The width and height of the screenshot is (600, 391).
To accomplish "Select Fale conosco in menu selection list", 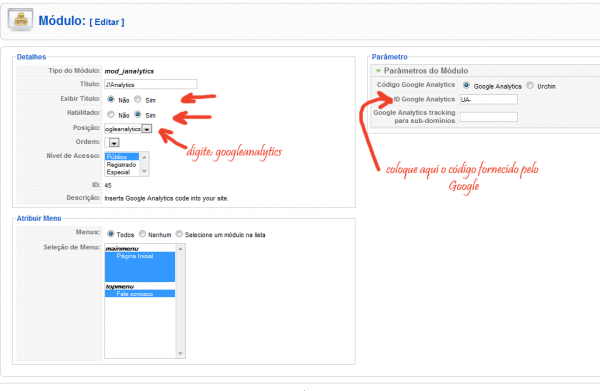I will (140, 294).
